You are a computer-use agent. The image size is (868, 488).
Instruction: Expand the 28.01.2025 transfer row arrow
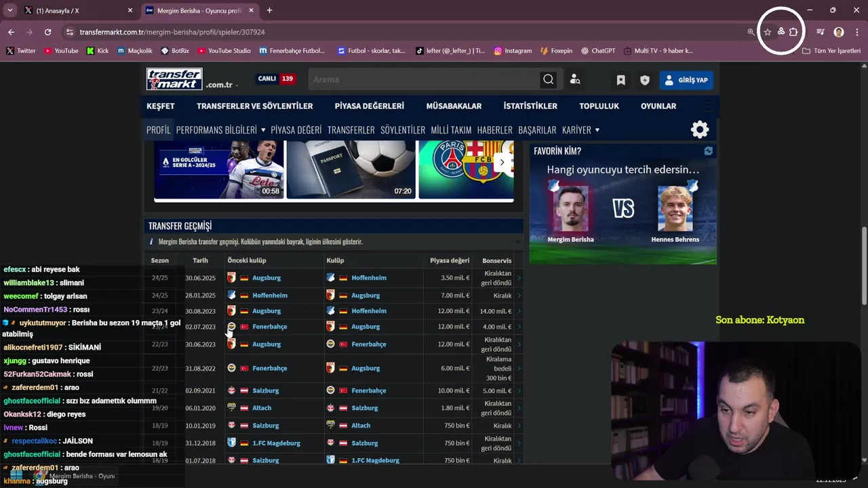(519, 296)
